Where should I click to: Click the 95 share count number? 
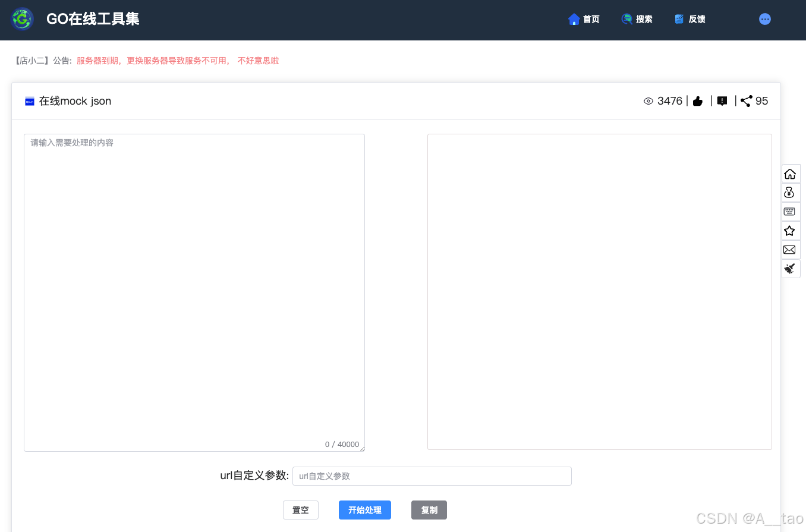pos(762,101)
